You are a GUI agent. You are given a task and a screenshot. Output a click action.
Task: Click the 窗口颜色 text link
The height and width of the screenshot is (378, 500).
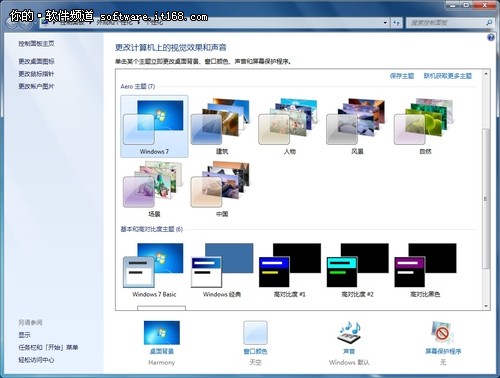tap(255, 351)
